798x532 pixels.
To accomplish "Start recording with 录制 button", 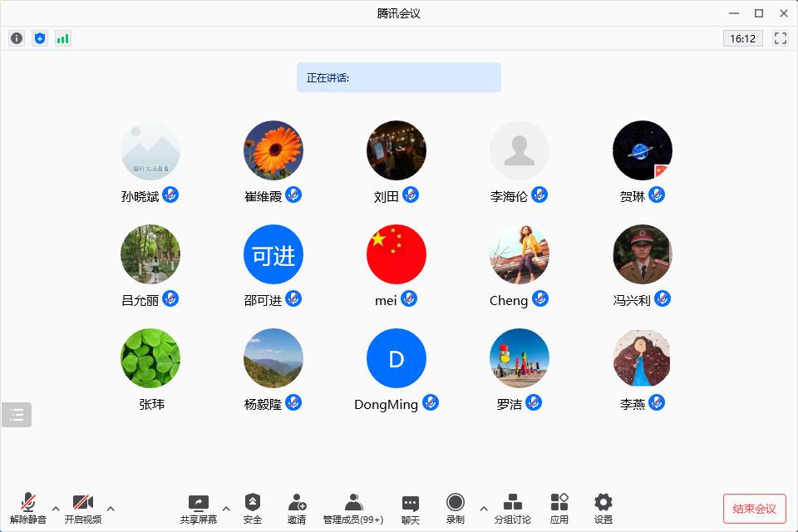I will click(456, 508).
